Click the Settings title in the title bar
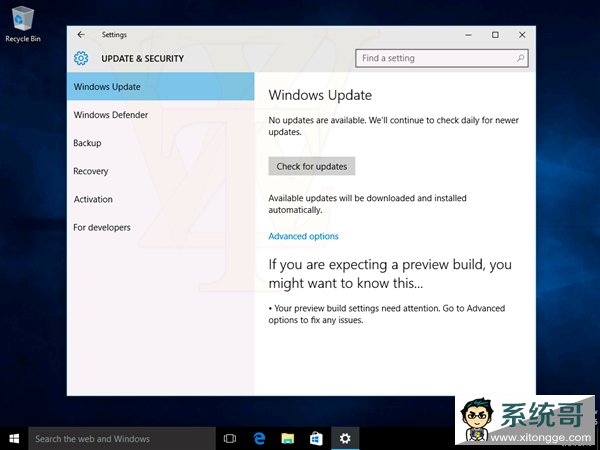Screen dimensions: 600x450 (x=114, y=35)
